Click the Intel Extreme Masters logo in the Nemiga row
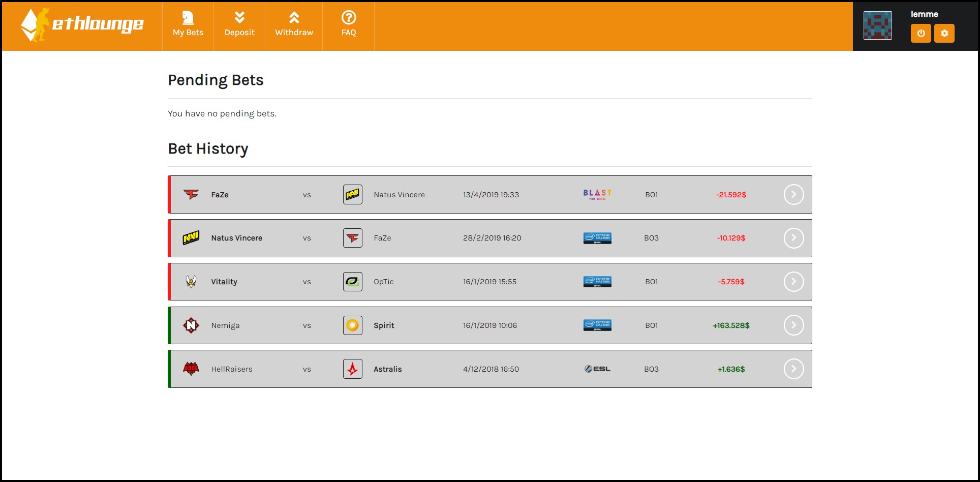Image resolution: width=980 pixels, height=482 pixels. (597, 325)
